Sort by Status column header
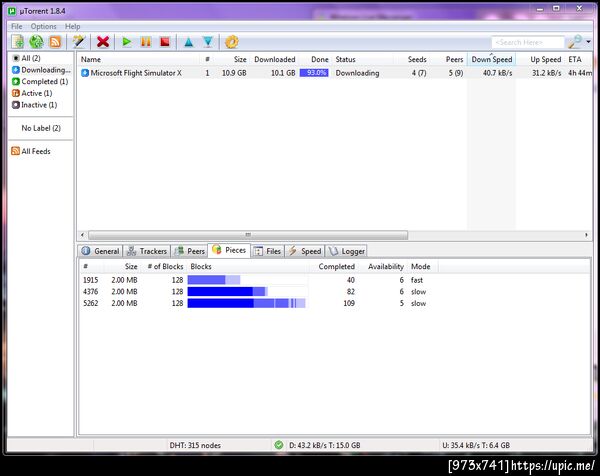Screen dimensions: 600x476 pos(363,59)
